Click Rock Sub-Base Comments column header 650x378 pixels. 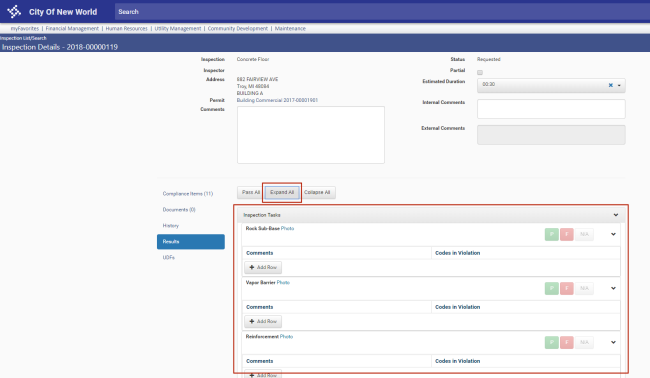(260, 253)
